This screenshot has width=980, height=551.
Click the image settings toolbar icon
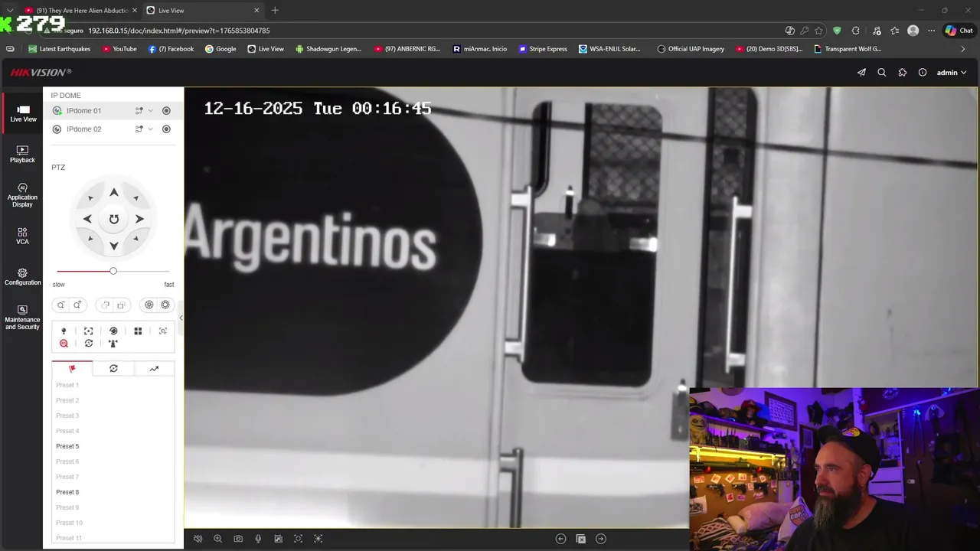pyautogui.click(x=278, y=539)
